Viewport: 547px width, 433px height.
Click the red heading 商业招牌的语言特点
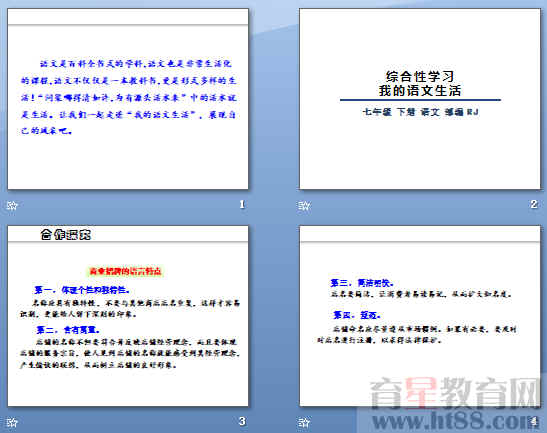pyautogui.click(x=125, y=271)
